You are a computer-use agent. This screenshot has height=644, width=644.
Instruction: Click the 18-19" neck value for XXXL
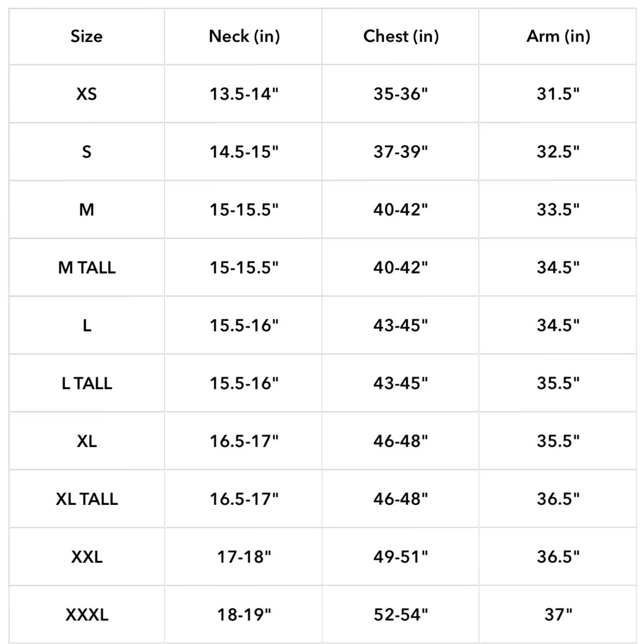244,615
